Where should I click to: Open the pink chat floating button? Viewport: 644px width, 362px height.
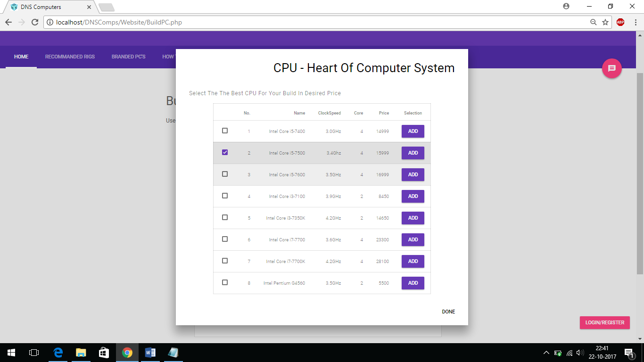612,68
